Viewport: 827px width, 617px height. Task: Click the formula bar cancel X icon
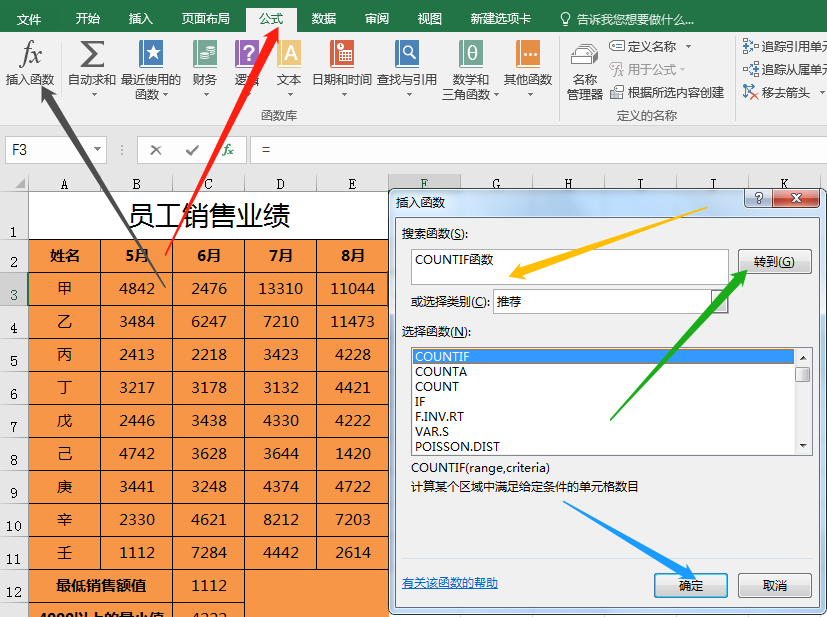156,150
